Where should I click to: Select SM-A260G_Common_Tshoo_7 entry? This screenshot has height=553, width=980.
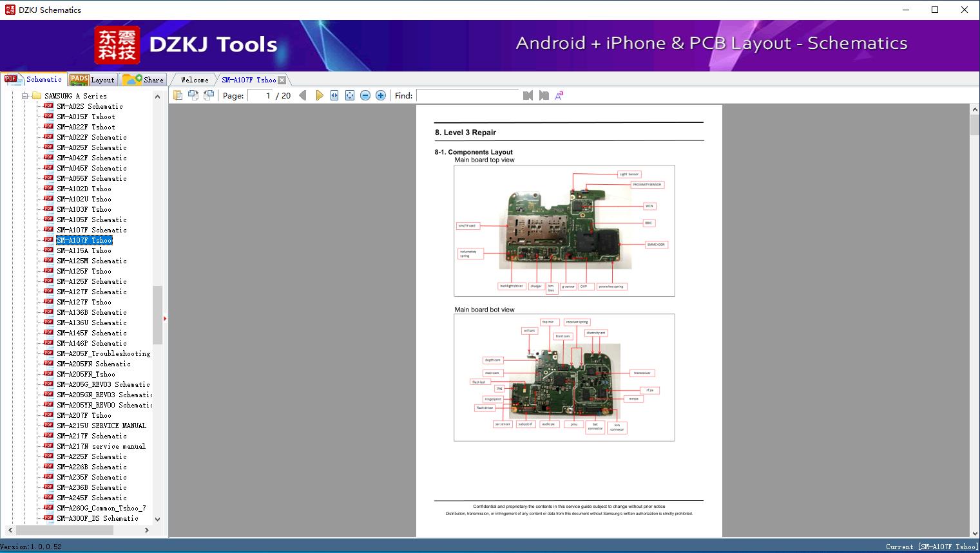point(101,508)
